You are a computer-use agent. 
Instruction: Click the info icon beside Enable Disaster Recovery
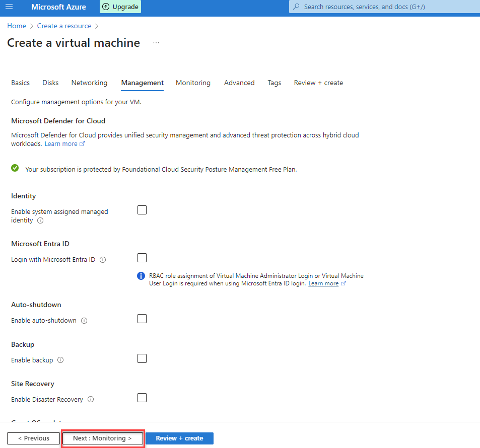point(90,399)
